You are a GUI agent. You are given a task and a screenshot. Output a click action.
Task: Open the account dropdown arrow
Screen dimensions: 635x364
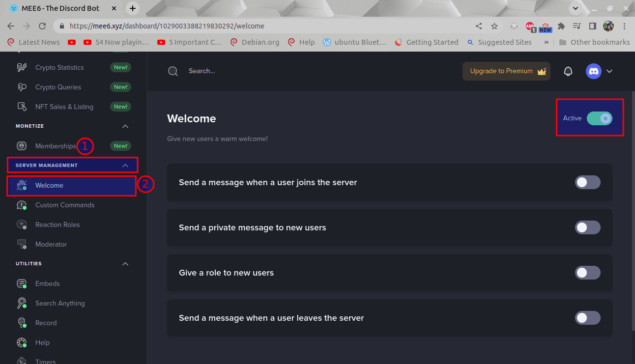pos(609,71)
